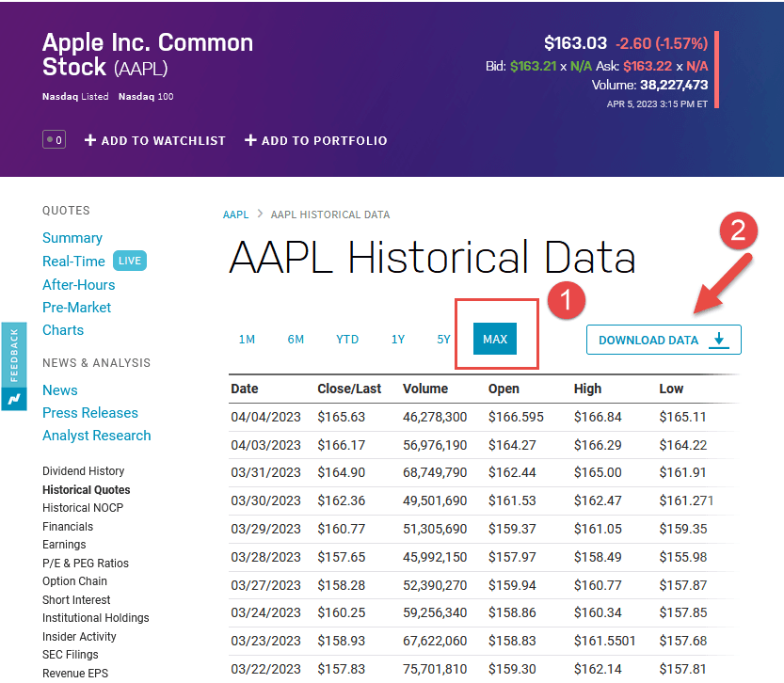
Task: Go to After-Hours quotes
Action: point(78,285)
